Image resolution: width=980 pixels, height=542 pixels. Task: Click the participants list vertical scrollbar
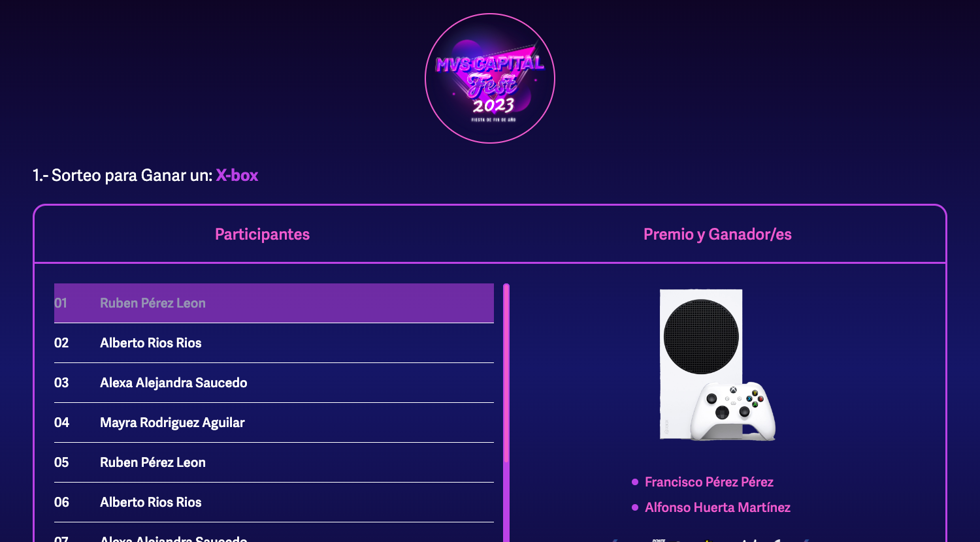(x=506, y=413)
